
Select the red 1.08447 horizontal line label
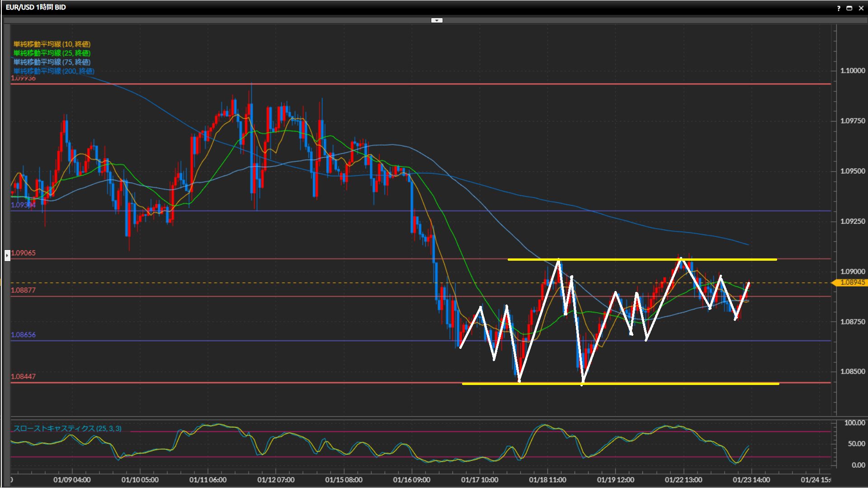(x=23, y=376)
